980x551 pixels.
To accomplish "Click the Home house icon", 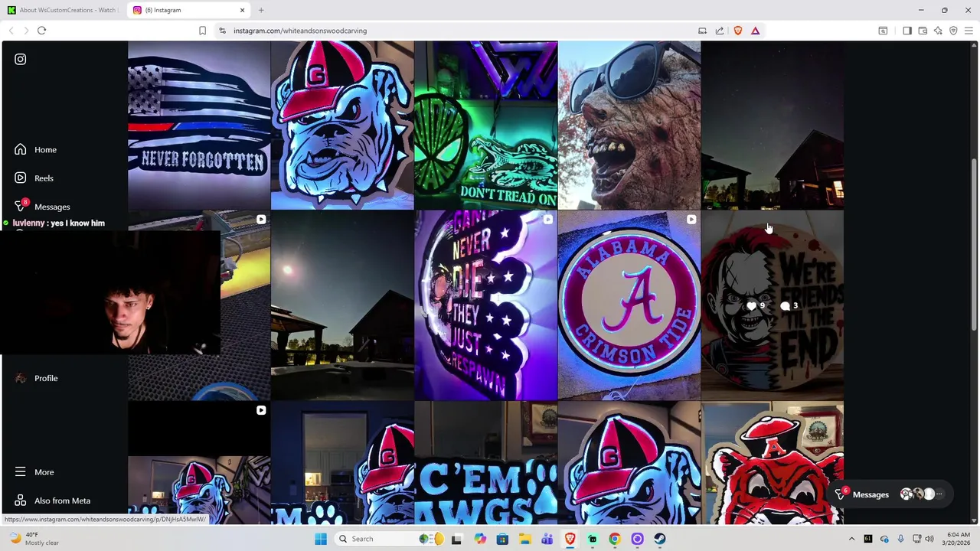I will pos(21,150).
